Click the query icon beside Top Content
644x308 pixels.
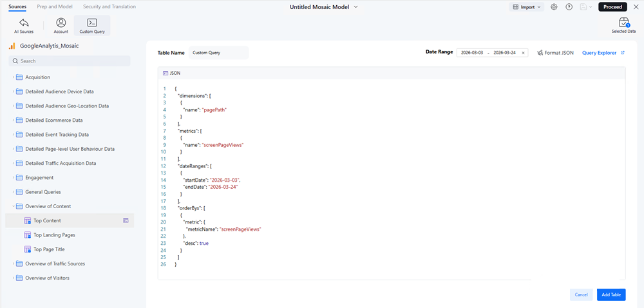tap(126, 220)
